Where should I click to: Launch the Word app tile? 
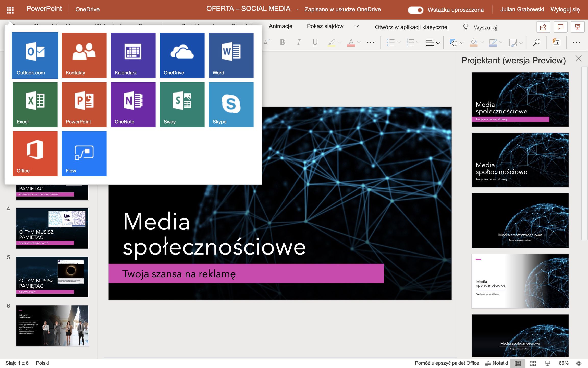[x=231, y=55]
